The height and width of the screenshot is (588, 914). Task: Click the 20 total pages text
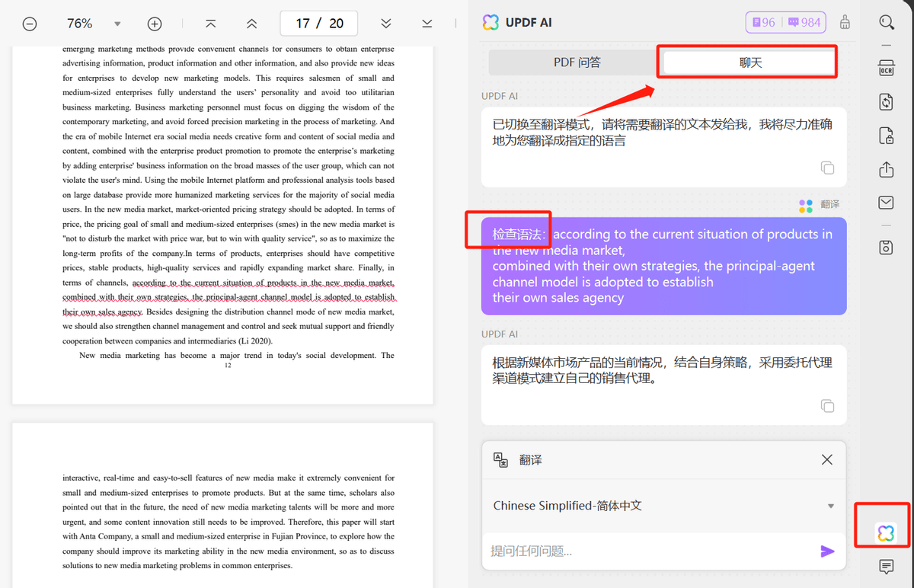[x=336, y=24]
